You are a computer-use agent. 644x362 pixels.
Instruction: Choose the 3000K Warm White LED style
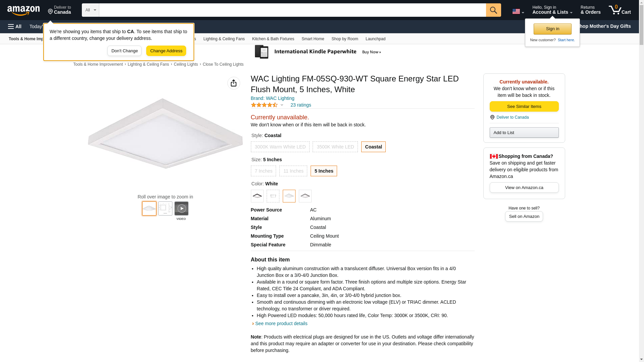280,147
